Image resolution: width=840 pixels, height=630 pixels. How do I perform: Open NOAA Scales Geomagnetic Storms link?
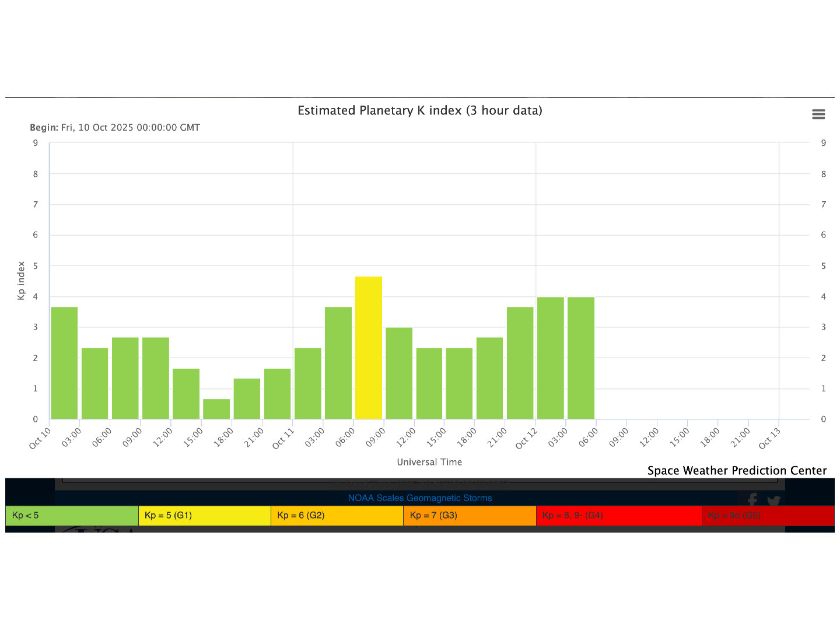coord(420,498)
